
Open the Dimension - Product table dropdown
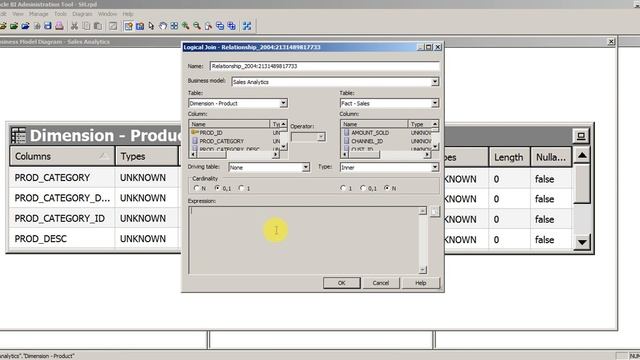click(283, 103)
